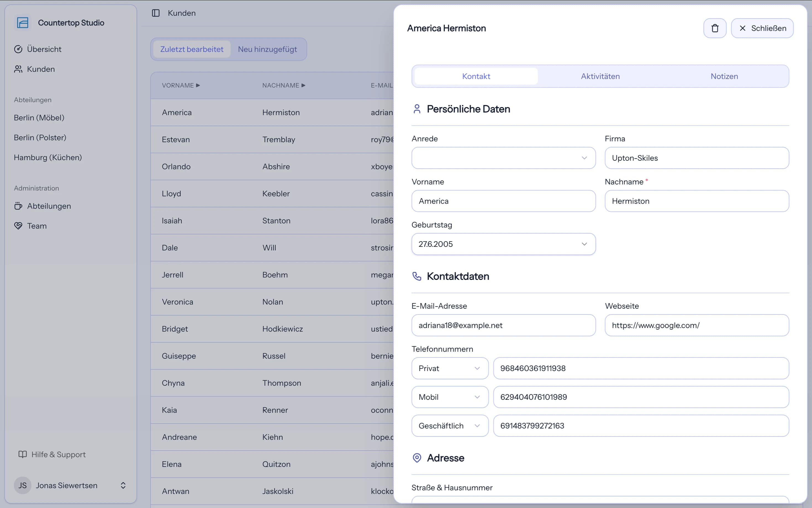Click the Firma input field

[697, 158]
